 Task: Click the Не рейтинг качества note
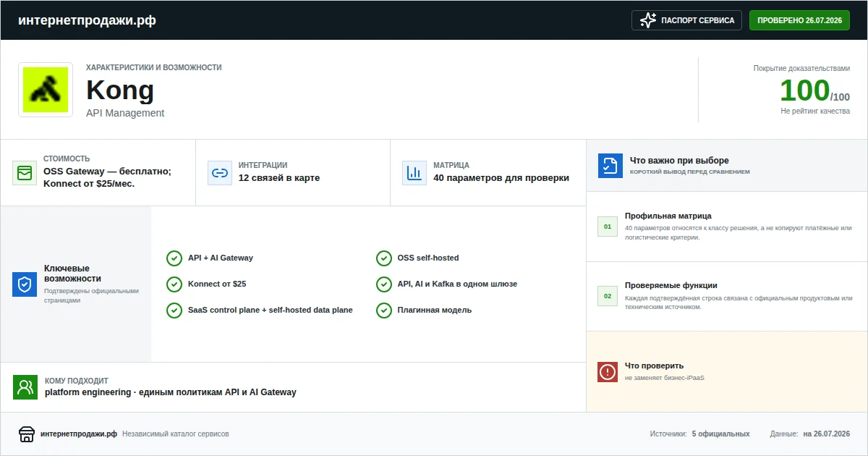[x=815, y=111]
